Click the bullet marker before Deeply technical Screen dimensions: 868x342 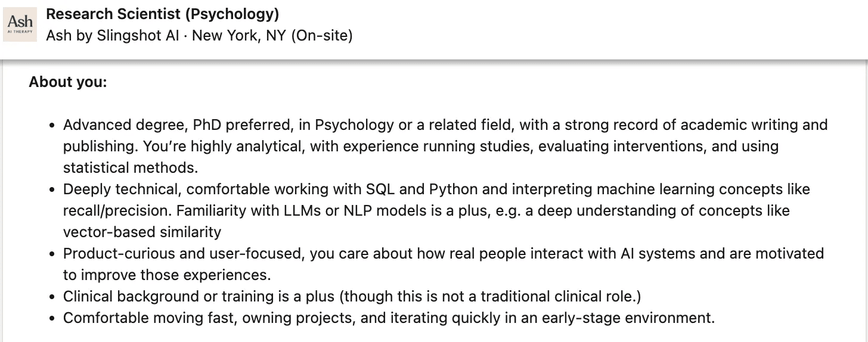click(x=52, y=189)
